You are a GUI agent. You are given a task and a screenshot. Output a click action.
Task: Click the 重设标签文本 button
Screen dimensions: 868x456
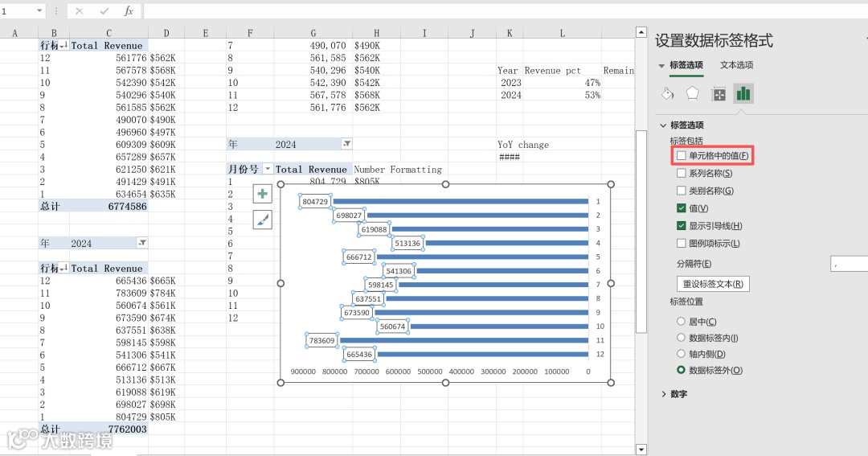713,284
